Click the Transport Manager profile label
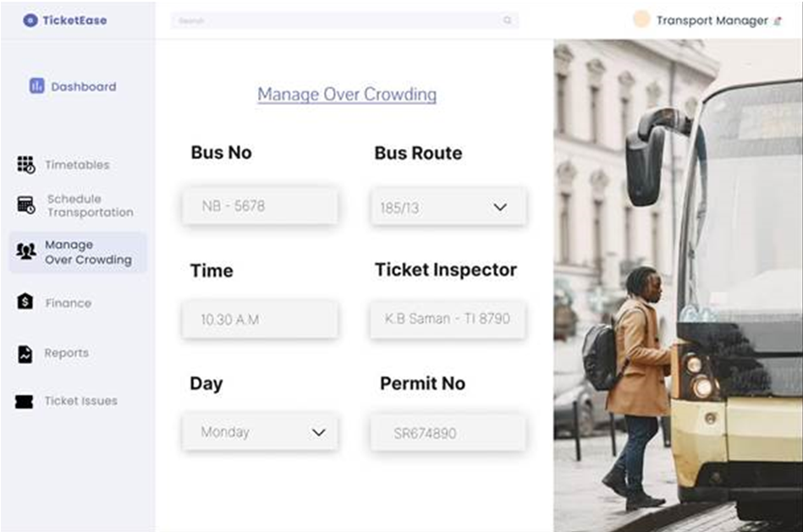803x532 pixels. pos(712,20)
